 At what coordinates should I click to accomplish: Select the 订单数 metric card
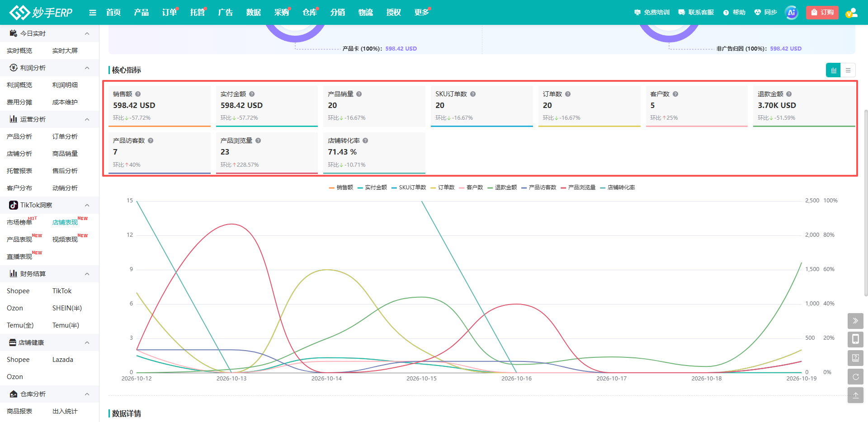(590, 107)
